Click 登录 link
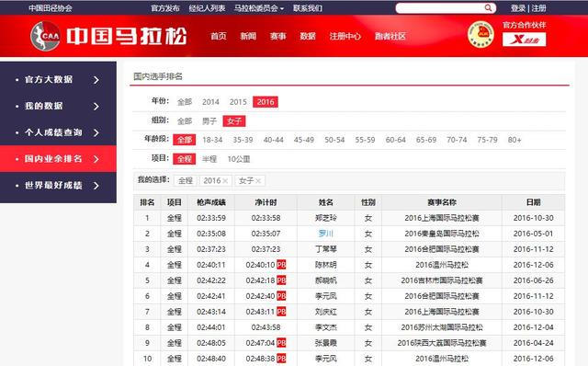This screenshot has width=588, height=366. (x=518, y=8)
